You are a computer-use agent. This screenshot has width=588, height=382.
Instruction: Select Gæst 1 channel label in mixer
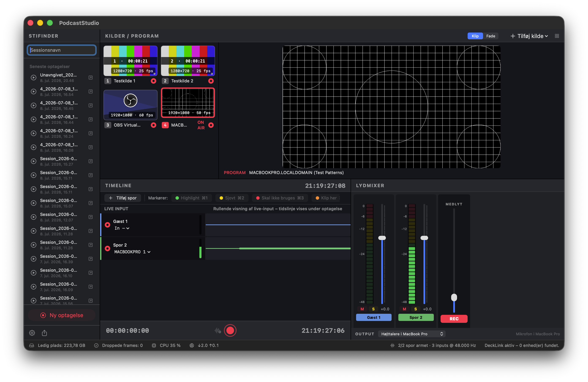tap(374, 318)
